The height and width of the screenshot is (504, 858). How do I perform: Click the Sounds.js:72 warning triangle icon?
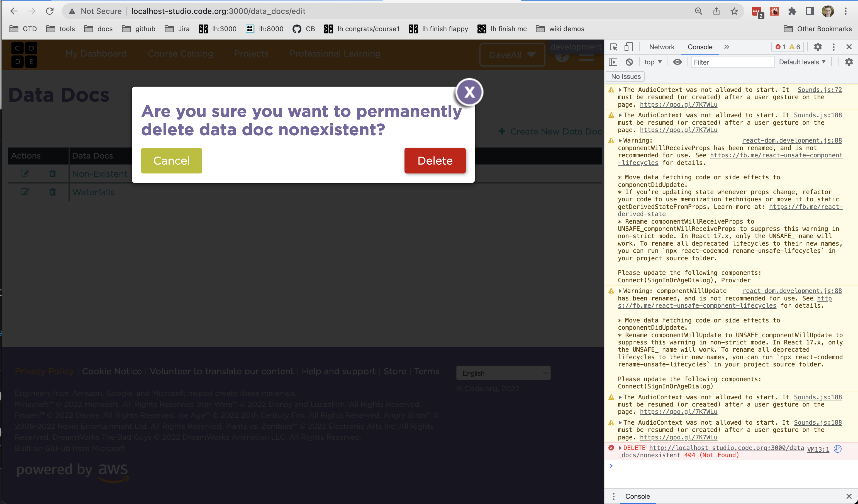click(611, 90)
